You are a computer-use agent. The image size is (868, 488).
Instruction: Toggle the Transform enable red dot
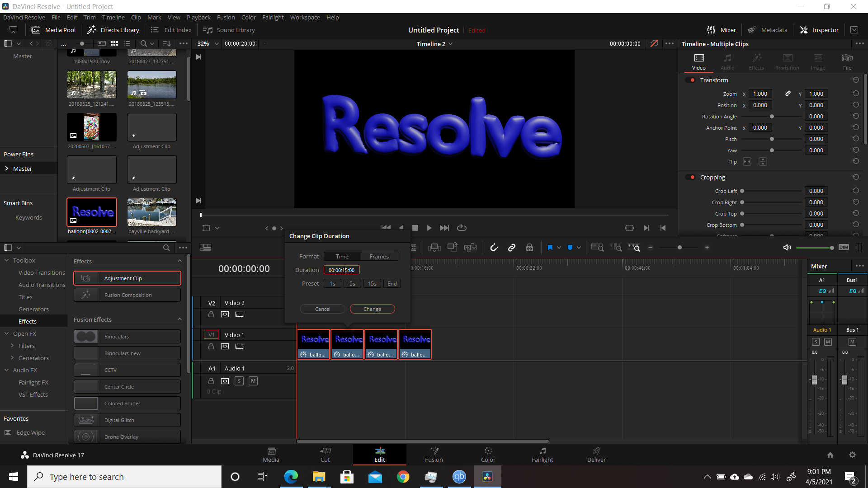tap(692, 80)
